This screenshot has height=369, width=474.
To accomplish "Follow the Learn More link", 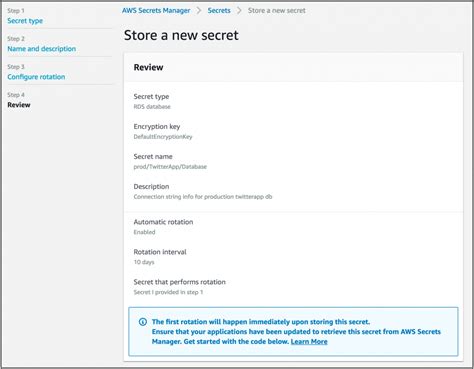I will pos(309,342).
